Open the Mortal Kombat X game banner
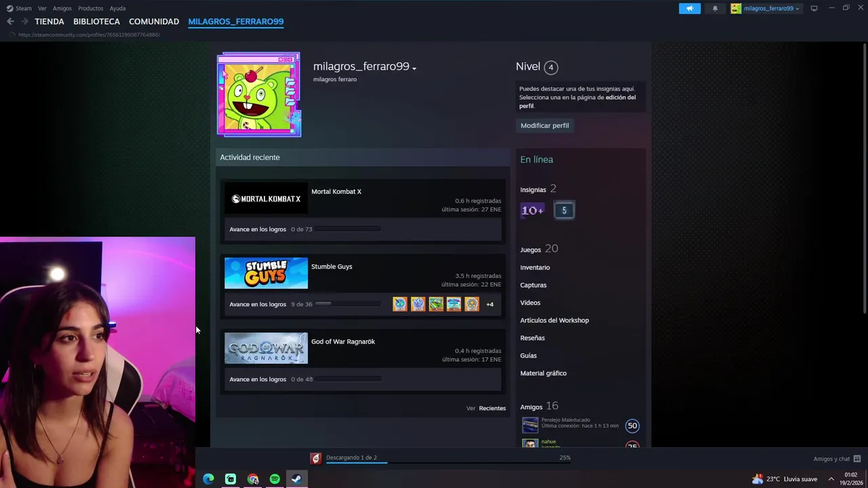 pyautogui.click(x=266, y=199)
